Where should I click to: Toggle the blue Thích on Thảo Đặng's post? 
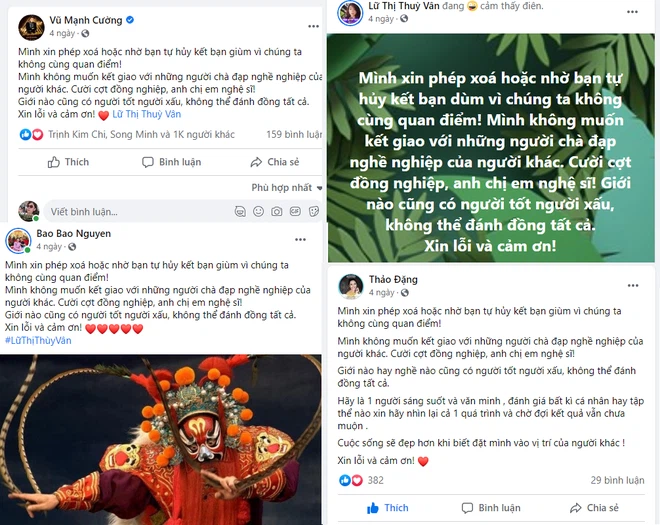(387, 508)
